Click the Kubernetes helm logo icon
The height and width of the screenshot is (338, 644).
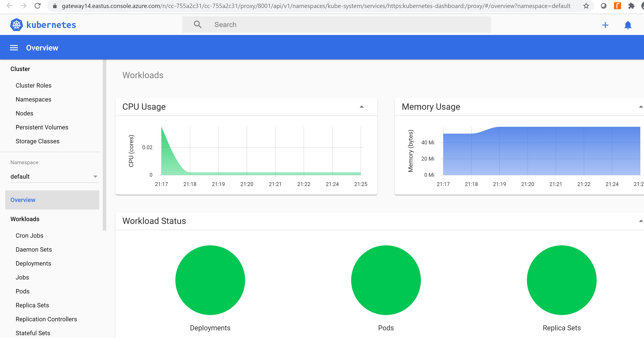pos(16,25)
